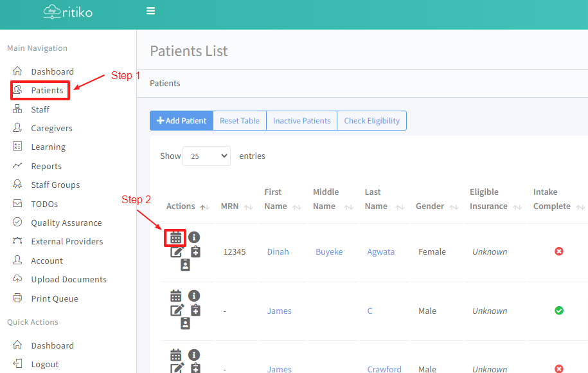Open medical clipboard icon for Dinah
588x373 pixels.
[x=195, y=251]
